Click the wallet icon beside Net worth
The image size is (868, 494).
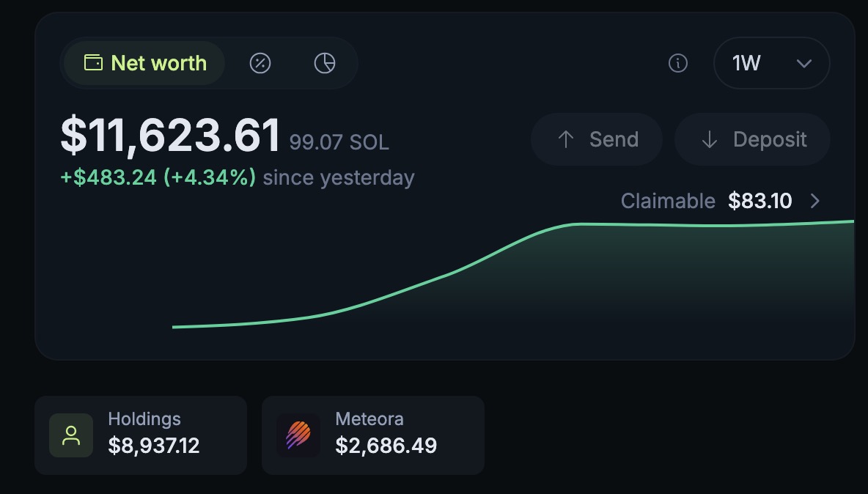point(93,62)
